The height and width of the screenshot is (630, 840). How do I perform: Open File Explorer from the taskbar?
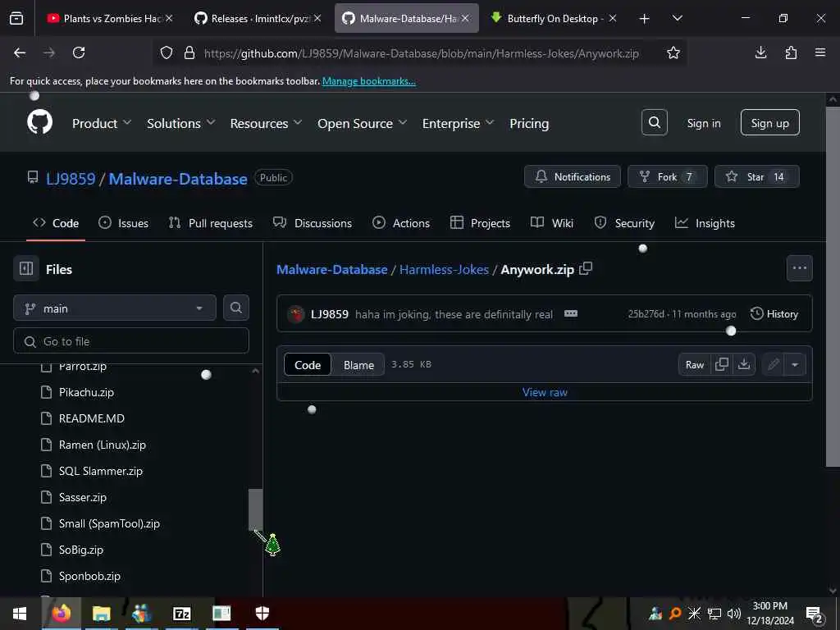101,614
